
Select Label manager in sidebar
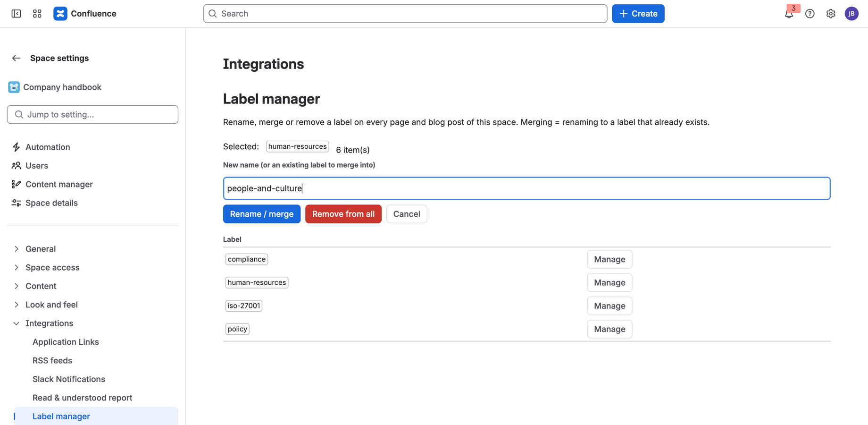96,416
